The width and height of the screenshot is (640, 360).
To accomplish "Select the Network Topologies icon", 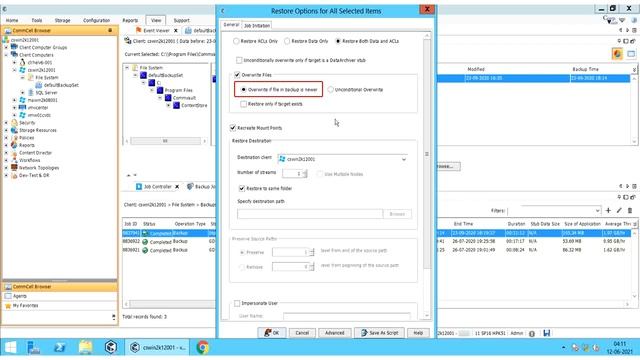I will point(14,168).
